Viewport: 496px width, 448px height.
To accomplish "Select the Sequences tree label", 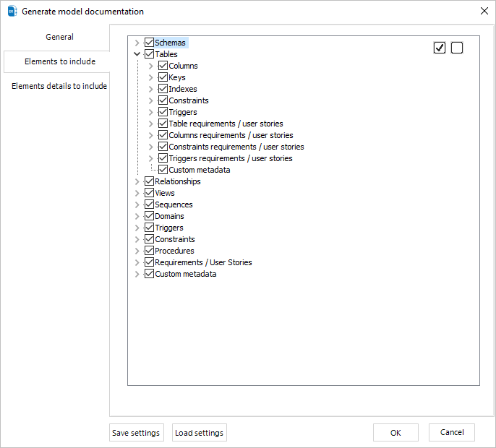I will pos(174,204).
